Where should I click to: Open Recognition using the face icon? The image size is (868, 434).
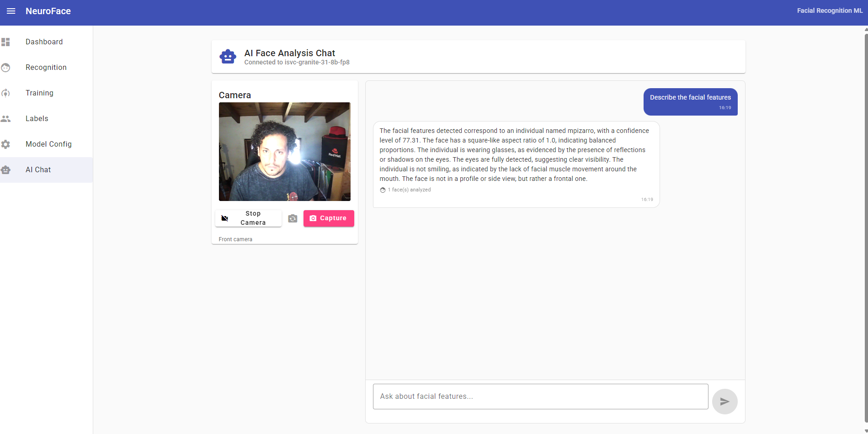(x=6, y=67)
